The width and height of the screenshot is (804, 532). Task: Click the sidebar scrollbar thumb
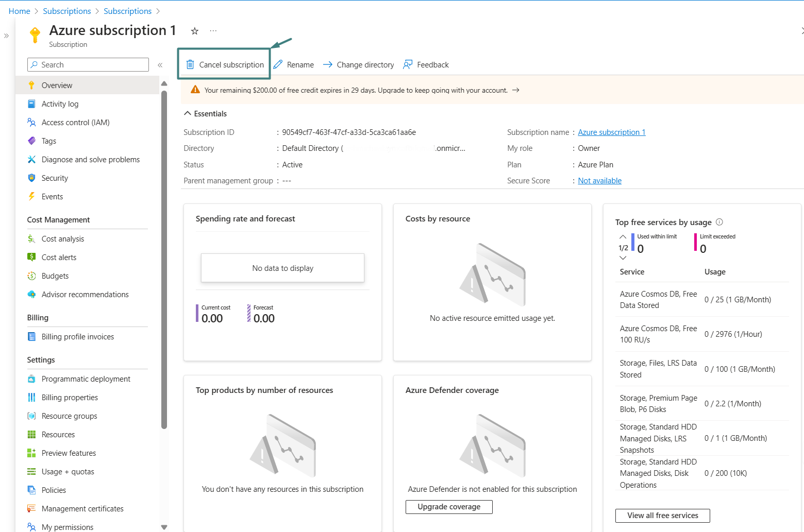click(164, 260)
